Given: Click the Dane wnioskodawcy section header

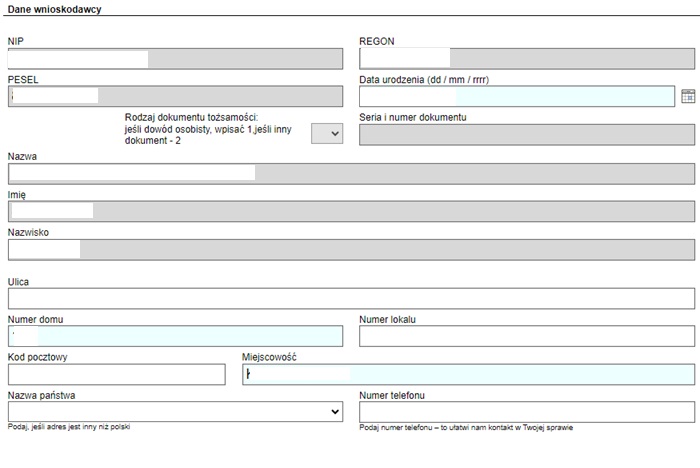Looking at the screenshot, I should [54, 9].
